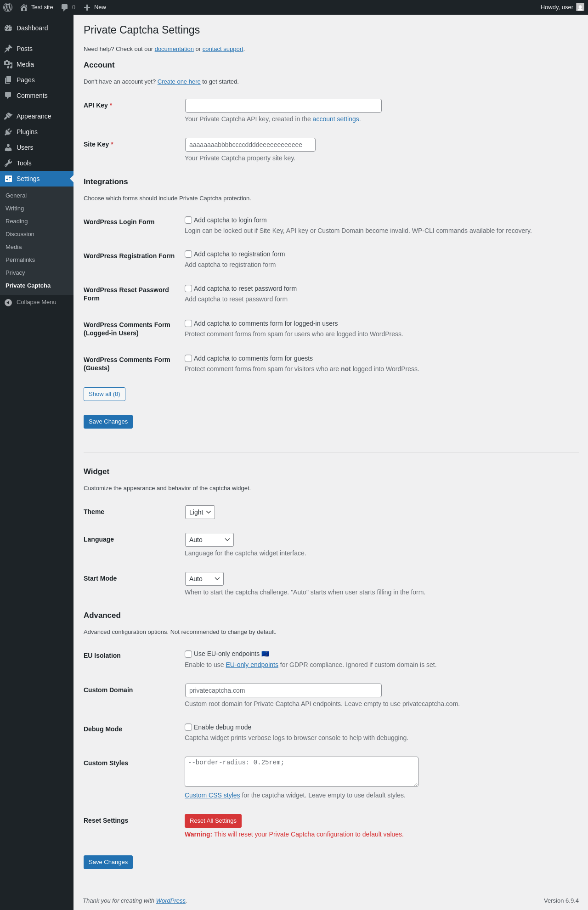Click the WordPress logo icon
Image resolution: width=588 pixels, height=910 pixels.
point(8,7)
